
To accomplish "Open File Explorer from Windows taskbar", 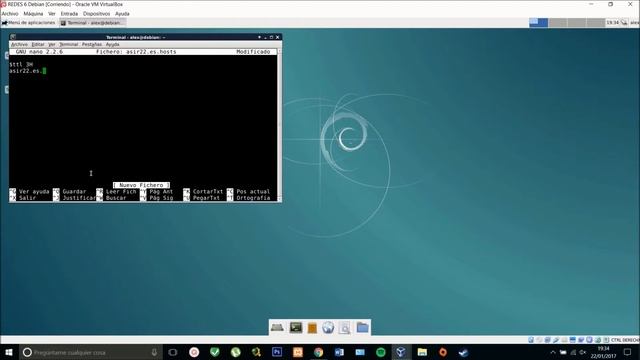I will (422, 352).
